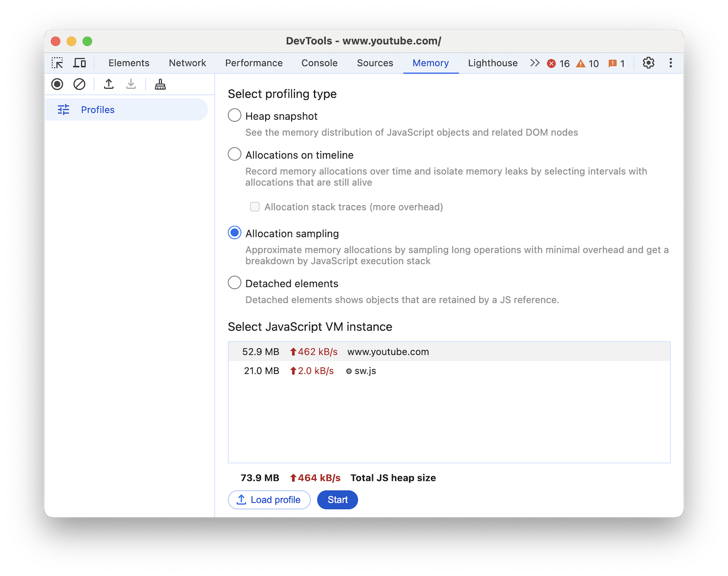Click the record heap profile icon

(x=57, y=84)
